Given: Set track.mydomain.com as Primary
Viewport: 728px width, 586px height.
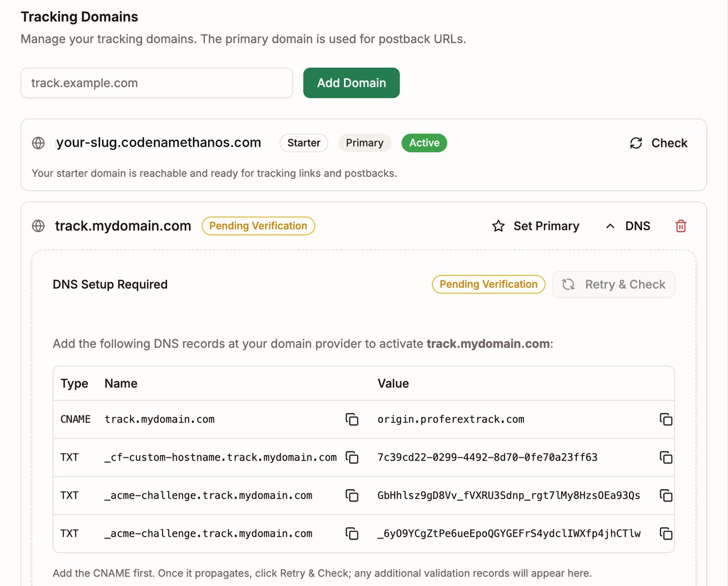Looking at the screenshot, I should pyautogui.click(x=536, y=226).
